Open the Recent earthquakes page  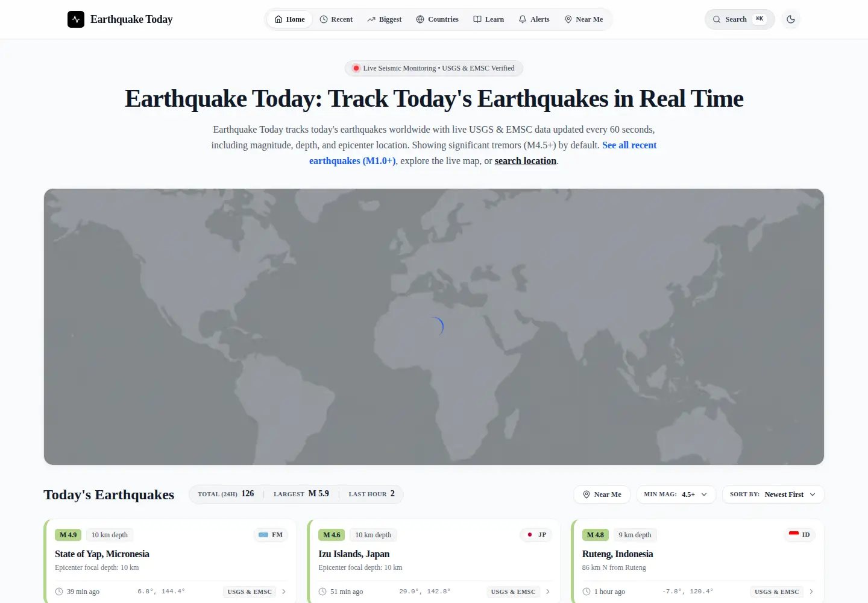(x=336, y=19)
